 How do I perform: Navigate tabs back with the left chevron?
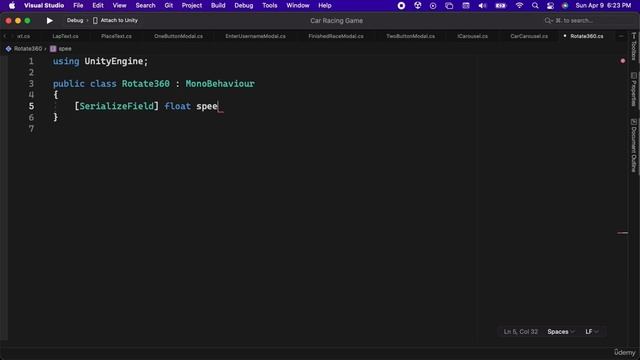point(5,36)
